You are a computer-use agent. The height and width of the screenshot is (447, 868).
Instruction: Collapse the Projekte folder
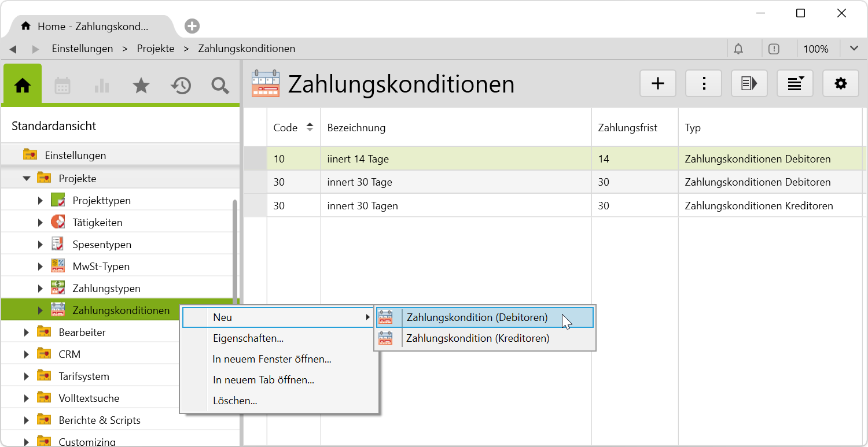click(27, 179)
